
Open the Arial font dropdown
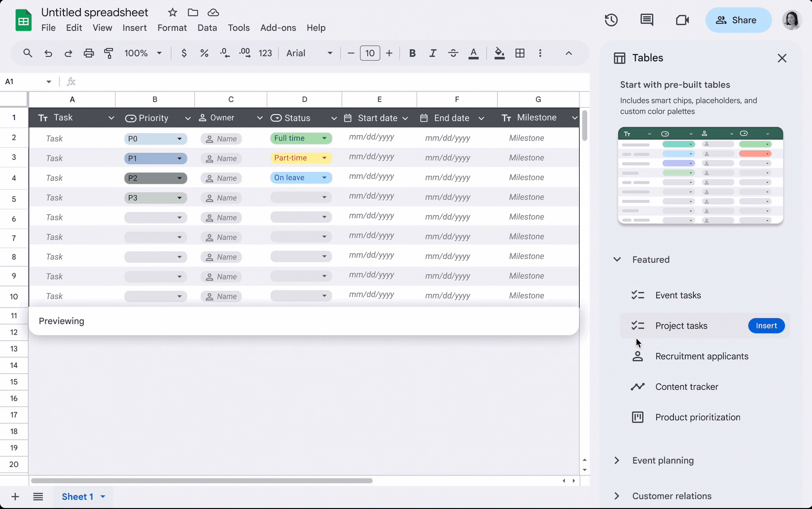click(x=309, y=53)
